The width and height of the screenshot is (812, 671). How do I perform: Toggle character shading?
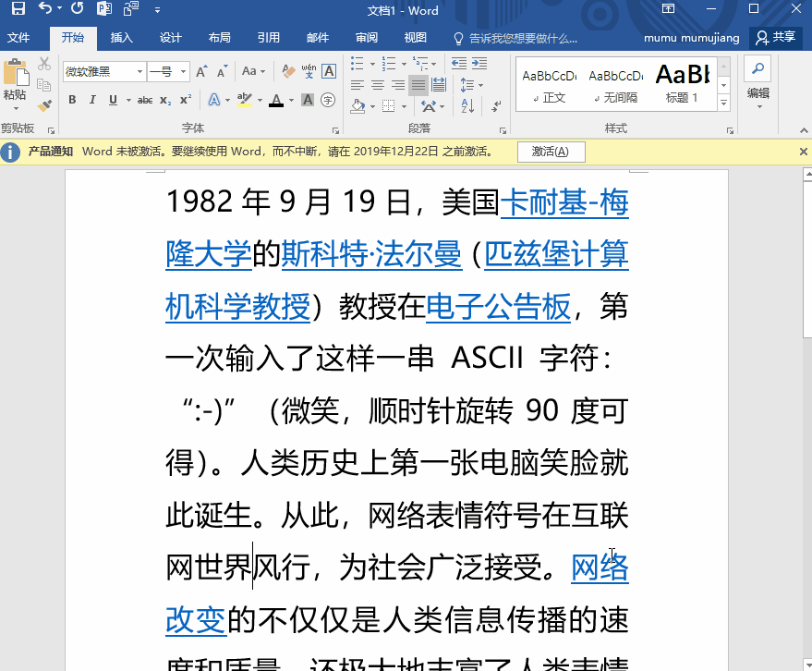point(308,100)
